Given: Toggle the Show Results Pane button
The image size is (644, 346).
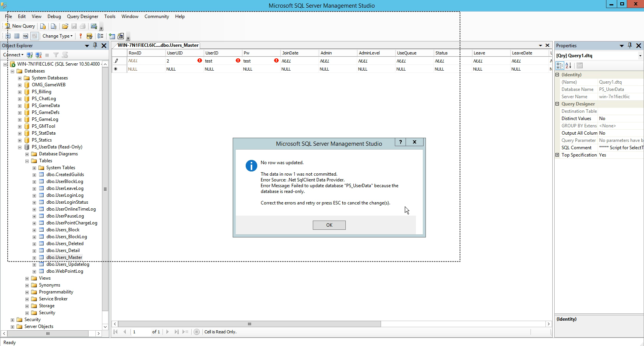Looking at the screenshot, I should click(34, 36).
